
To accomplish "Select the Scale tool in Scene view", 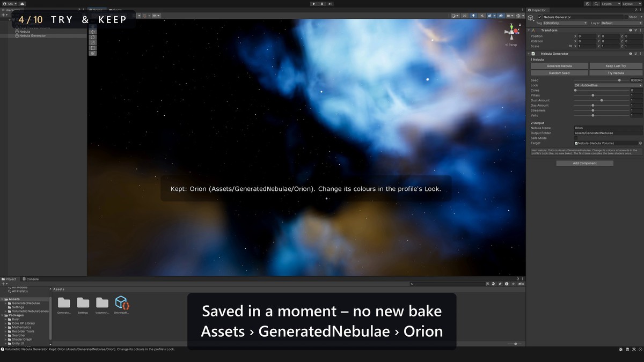I will pyautogui.click(x=93, y=42).
